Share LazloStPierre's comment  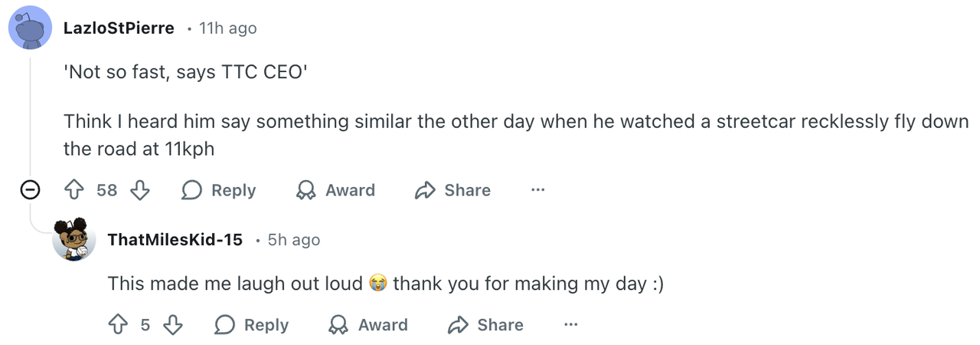(452, 190)
